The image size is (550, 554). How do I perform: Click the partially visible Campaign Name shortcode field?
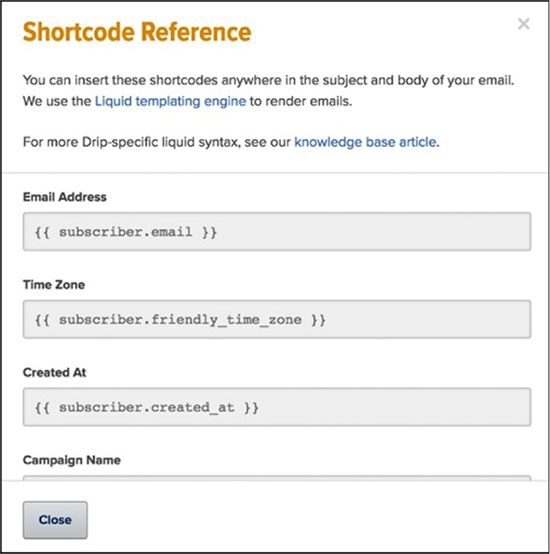click(x=277, y=478)
